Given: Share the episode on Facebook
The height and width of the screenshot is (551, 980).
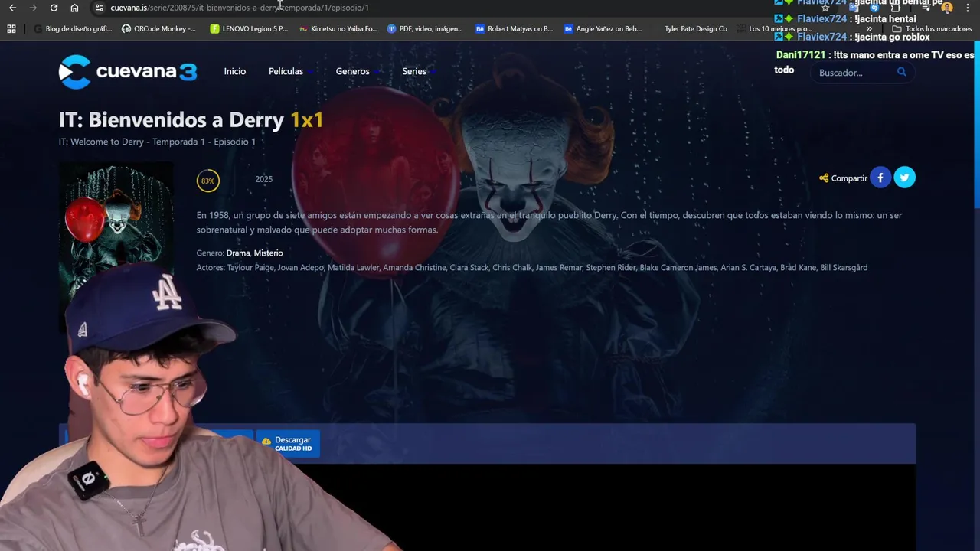Looking at the screenshot, I should (x=880, y=178).
